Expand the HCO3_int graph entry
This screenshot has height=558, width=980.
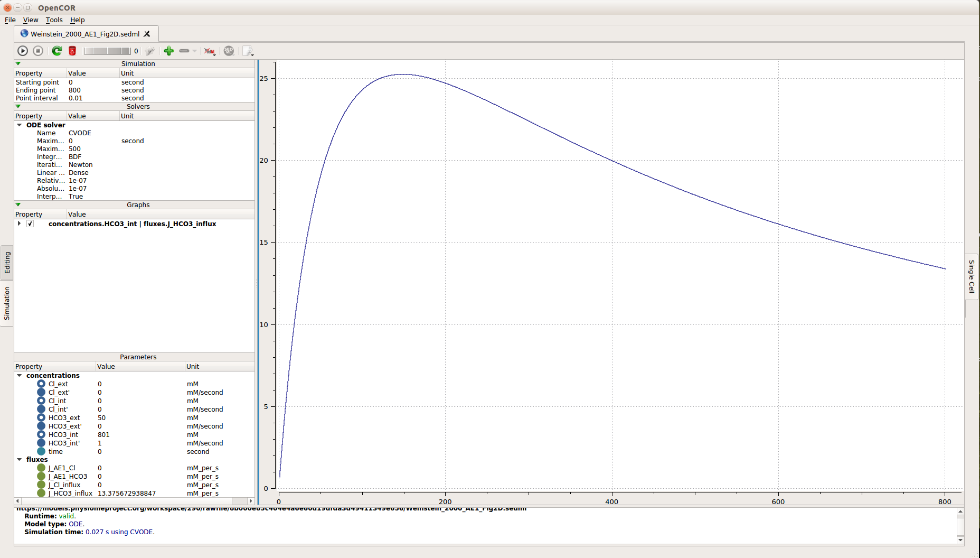[x=20, y=224]
